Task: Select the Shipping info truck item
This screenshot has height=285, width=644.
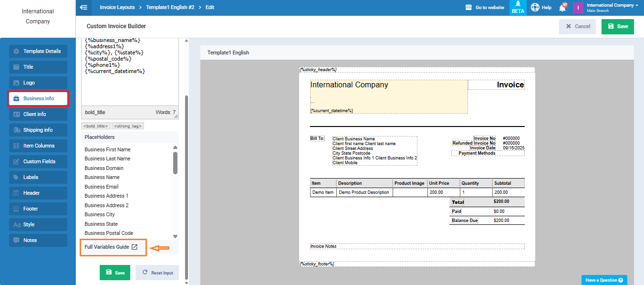Action: [x=38, y=130]
